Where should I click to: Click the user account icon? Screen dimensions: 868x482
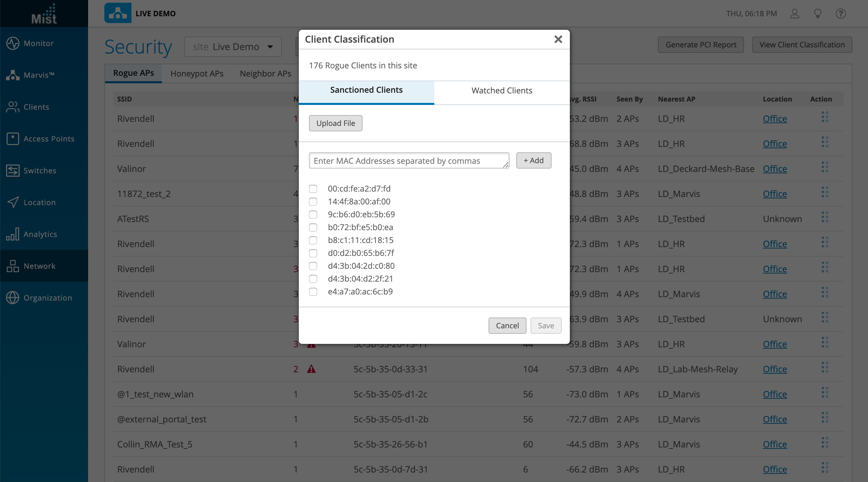coord(794,14)
